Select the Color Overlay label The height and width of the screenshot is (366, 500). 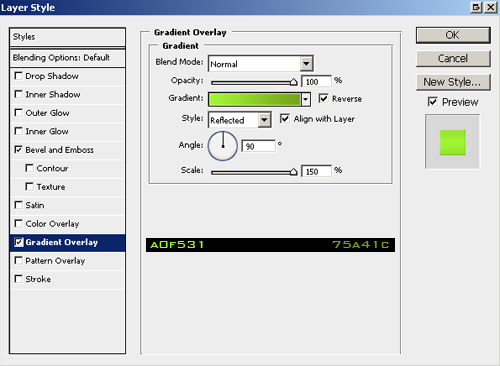pyautogui.click(x=52, y=224)
